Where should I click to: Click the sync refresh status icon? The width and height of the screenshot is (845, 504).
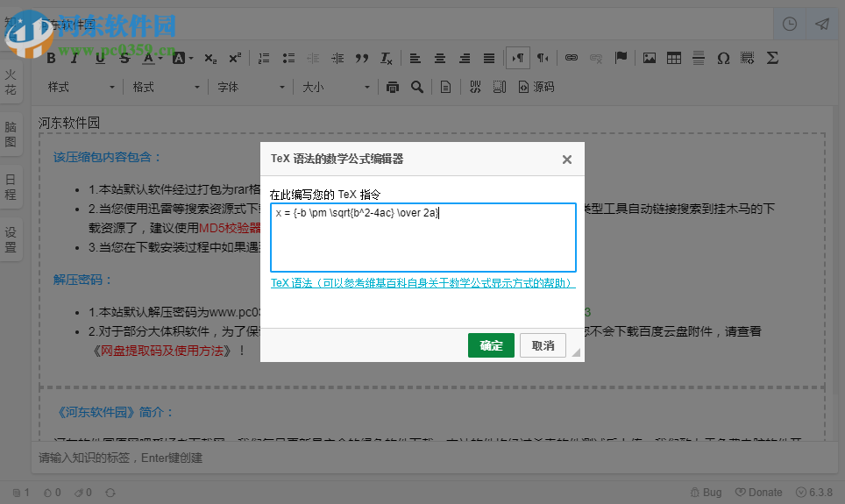[110, 493]
